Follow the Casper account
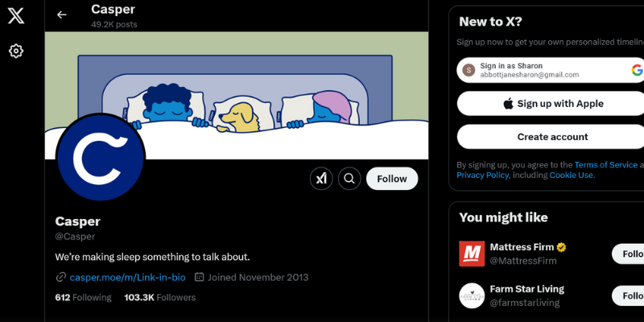This screenshot has height=322, width=644. pos(392,179)
